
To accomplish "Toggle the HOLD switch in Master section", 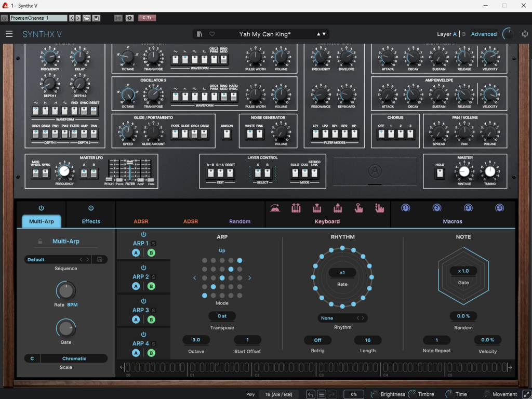I will pos(440,174).
